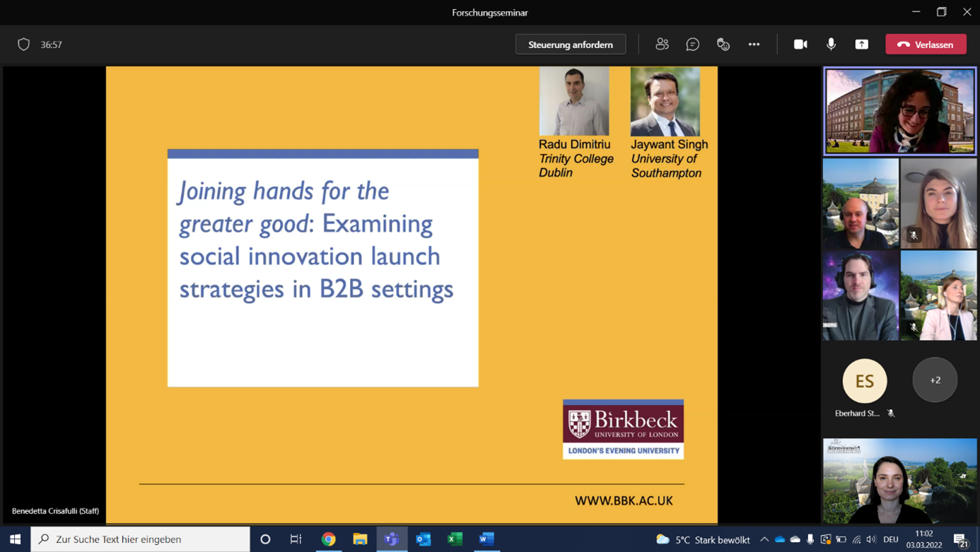Show hidden system tray icons chevron
The width and height of the screenshot is (980, 552).
click(x=764, y=539)
